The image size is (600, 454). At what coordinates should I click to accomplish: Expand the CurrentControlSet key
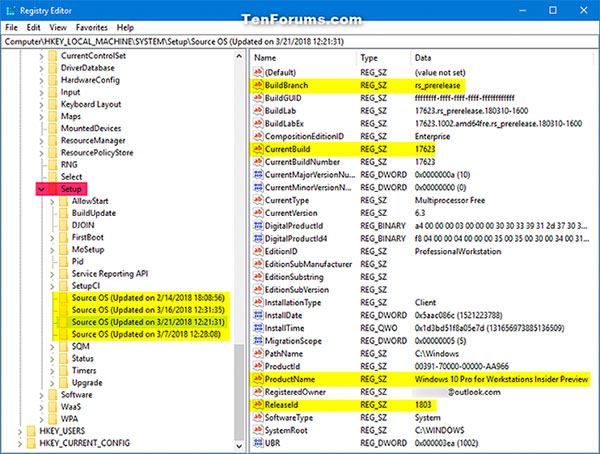pos(41,56)
